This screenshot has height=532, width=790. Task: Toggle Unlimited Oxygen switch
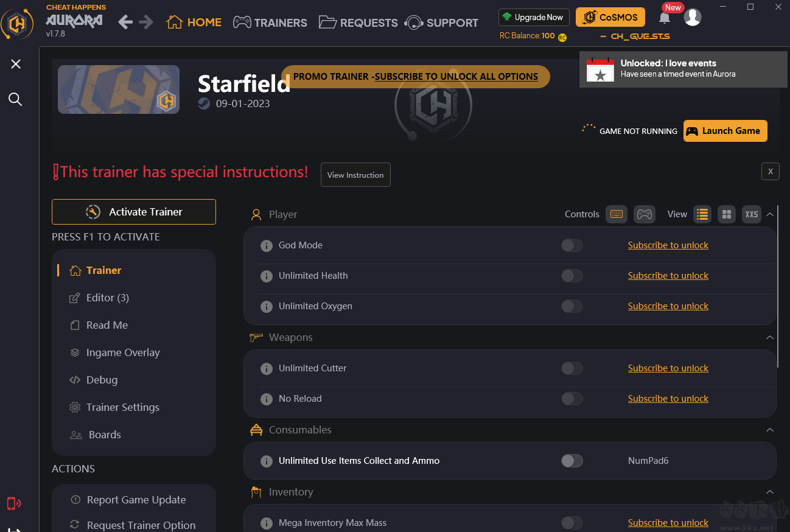pos(572,306)
